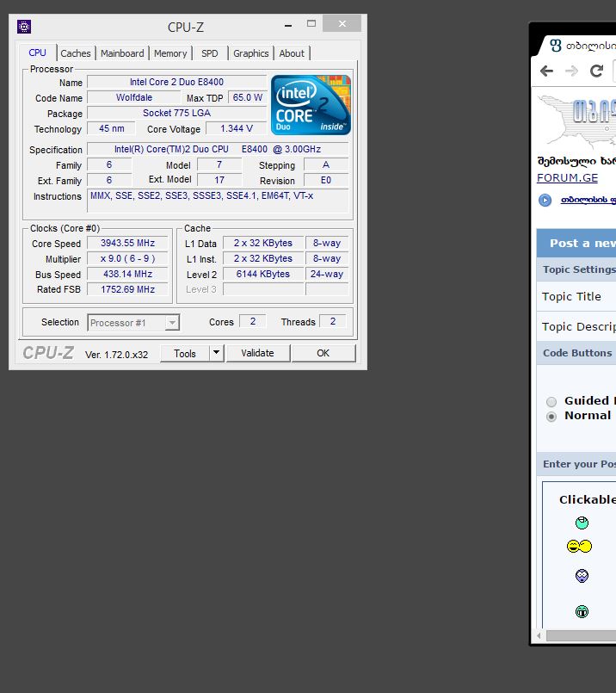The width and height of the screenshot is (616, 693).
Task: Open the SPD tab
Action: pos(209,53)
